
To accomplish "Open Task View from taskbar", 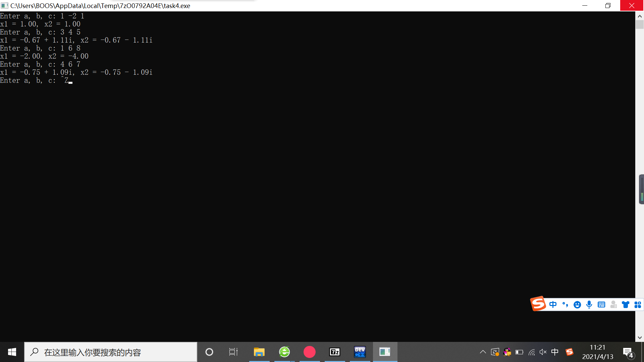I will 233,352.
